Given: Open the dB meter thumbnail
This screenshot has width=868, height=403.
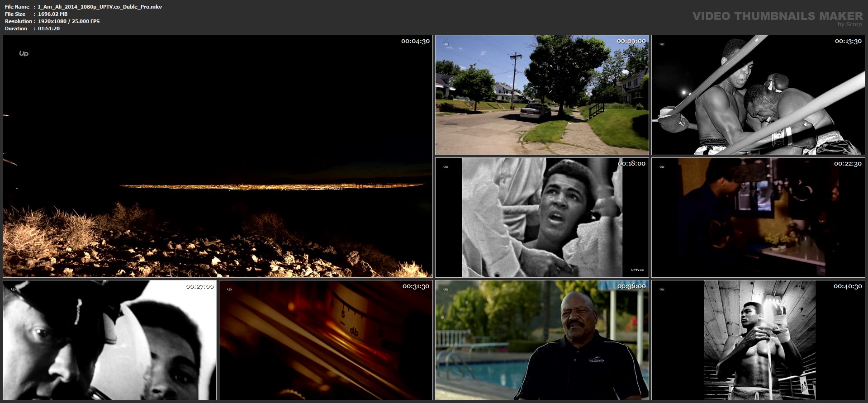Looking at the screenshot, I should click(x=326, y=340).
